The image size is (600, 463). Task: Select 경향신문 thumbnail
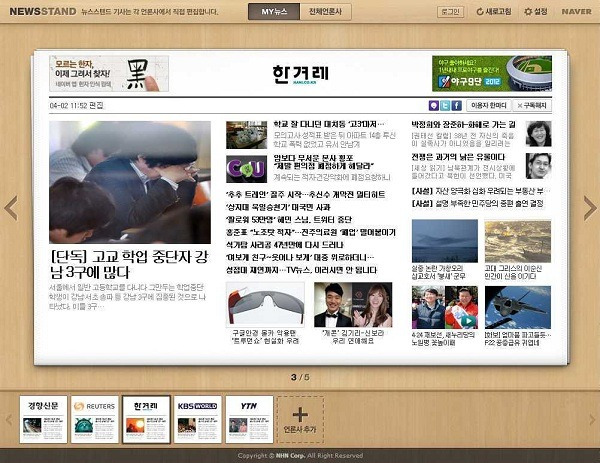pos(43,420)
